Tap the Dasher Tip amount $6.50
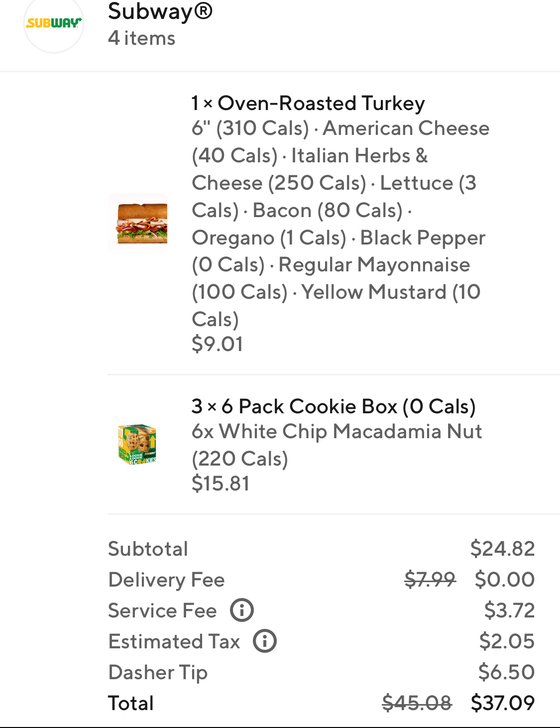Viewport: 560px width, 728px height. pos(506,672)
